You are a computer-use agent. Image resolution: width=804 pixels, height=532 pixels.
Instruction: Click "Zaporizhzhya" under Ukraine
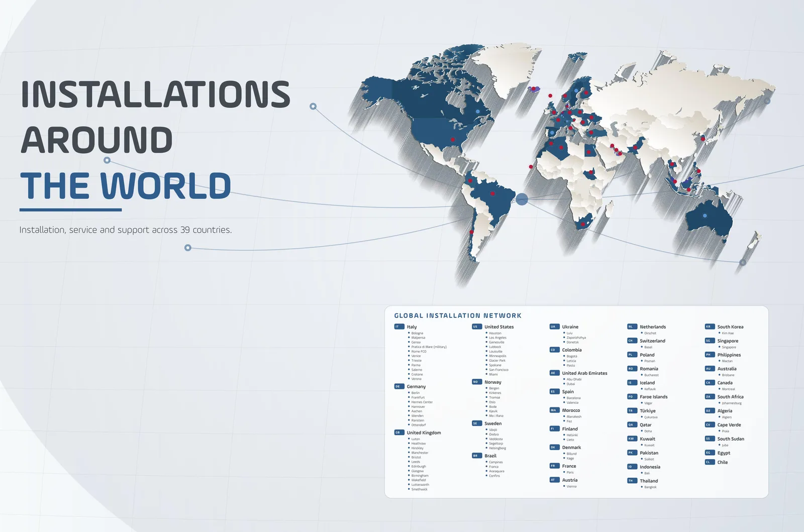click(576, 338)
